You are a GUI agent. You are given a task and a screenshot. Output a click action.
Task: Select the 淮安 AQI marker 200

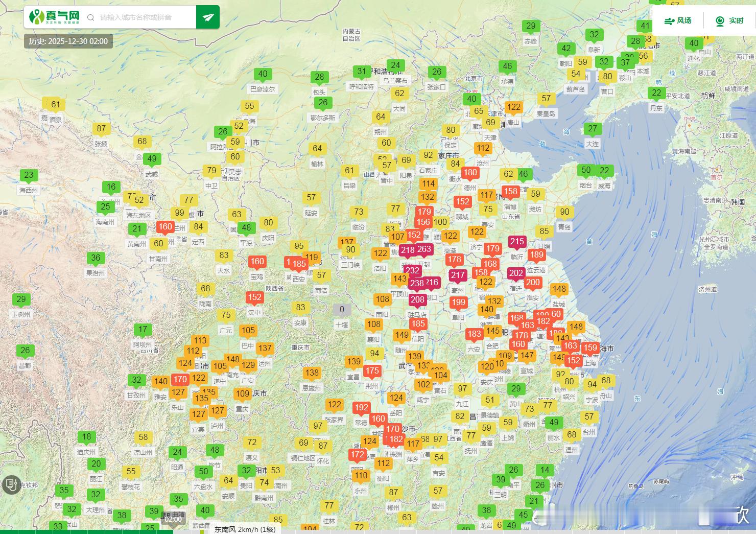(x=533, y=283)
